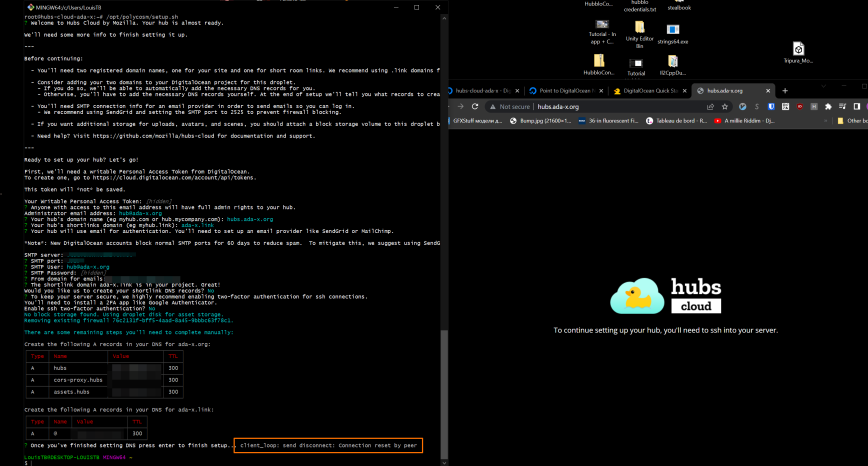Click the terminal vertical scrollbar thumb
868x466 pixels.
pyautogui.click(x=443, y=393)
